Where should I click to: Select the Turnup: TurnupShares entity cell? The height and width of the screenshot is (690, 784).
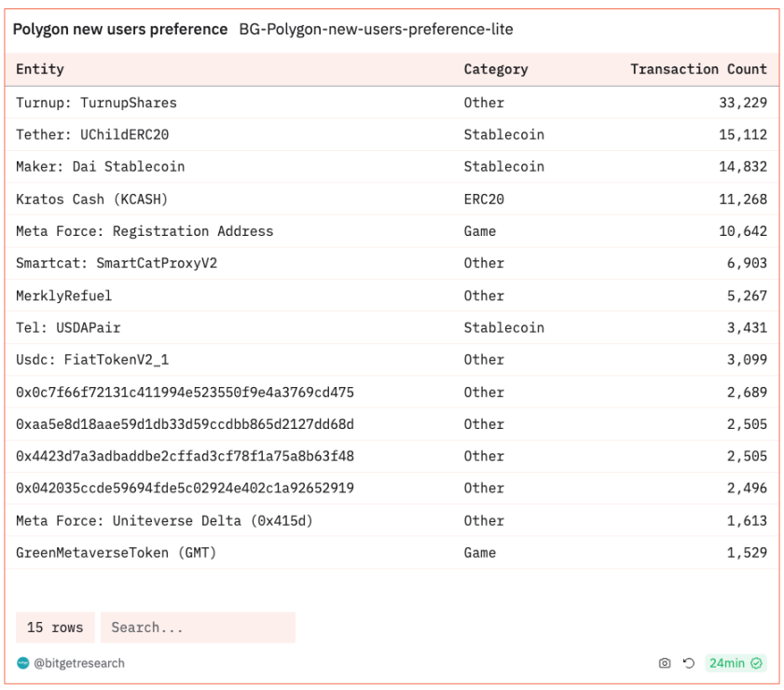coord(96,103)
